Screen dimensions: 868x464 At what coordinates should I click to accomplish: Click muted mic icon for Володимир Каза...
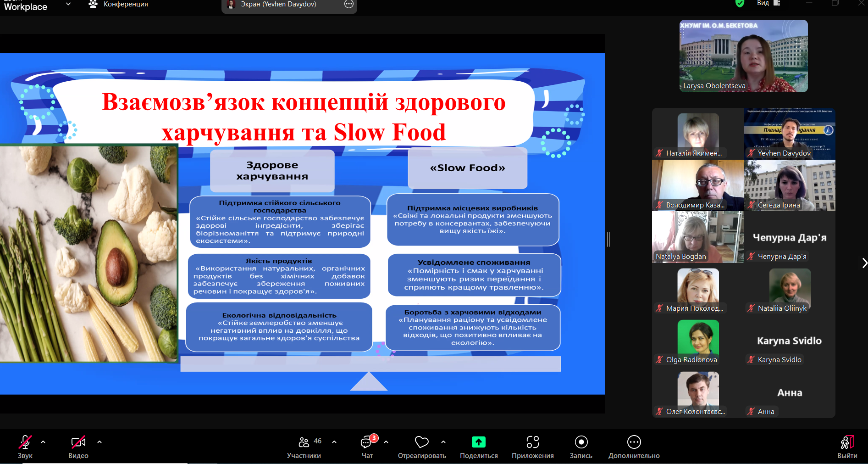tap(659, 205)
